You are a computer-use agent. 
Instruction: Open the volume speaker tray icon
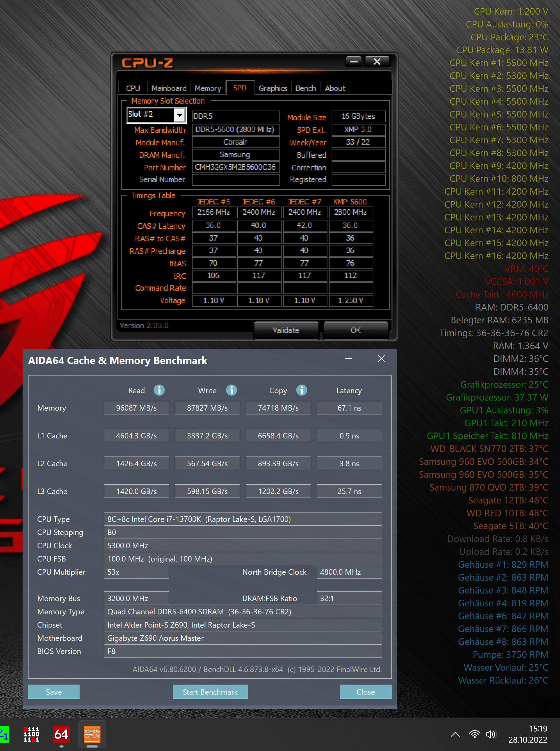[x=491, y=734]
